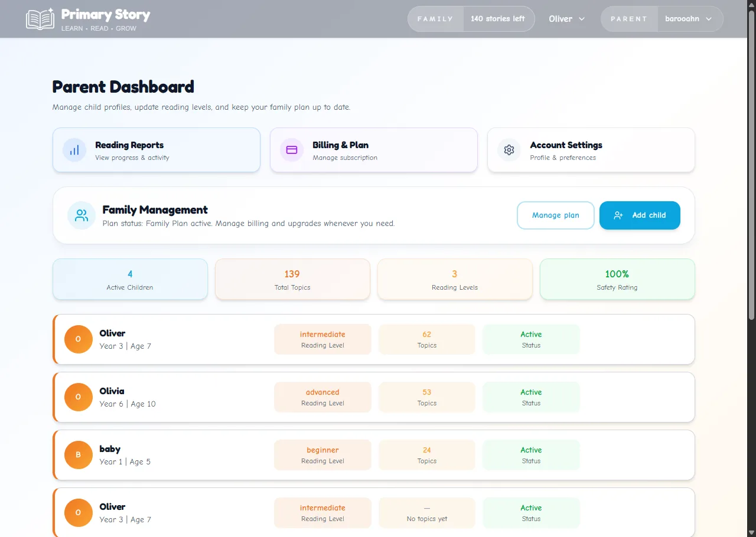
Task: Click the Olivia child name
Action: point(112,391)
